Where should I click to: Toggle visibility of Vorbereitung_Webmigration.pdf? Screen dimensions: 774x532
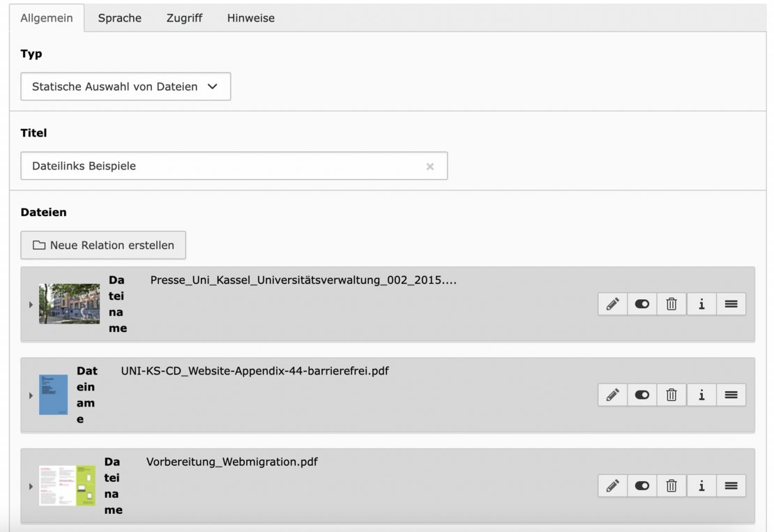pyautogui.click(x=642, y=486)
